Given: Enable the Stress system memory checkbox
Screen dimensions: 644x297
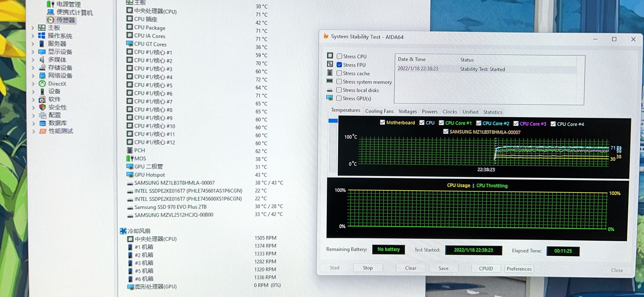Looking at the screenshot, I should click(339, 82).
